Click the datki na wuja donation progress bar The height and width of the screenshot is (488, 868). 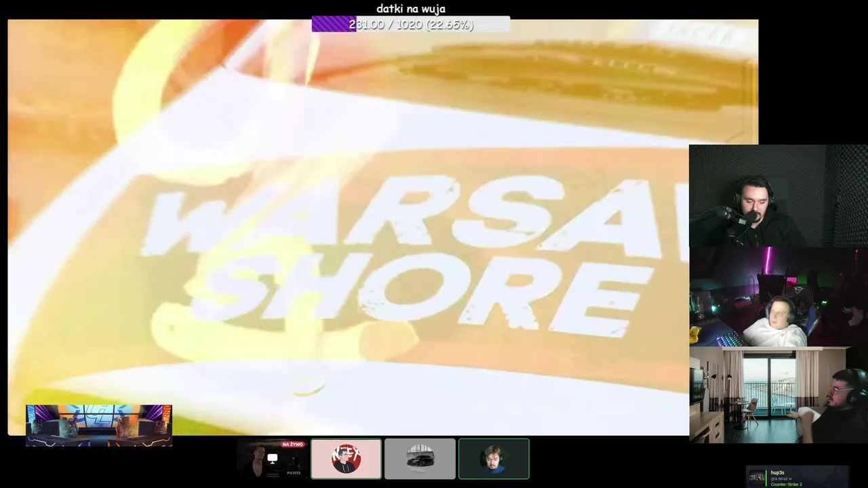410,24
